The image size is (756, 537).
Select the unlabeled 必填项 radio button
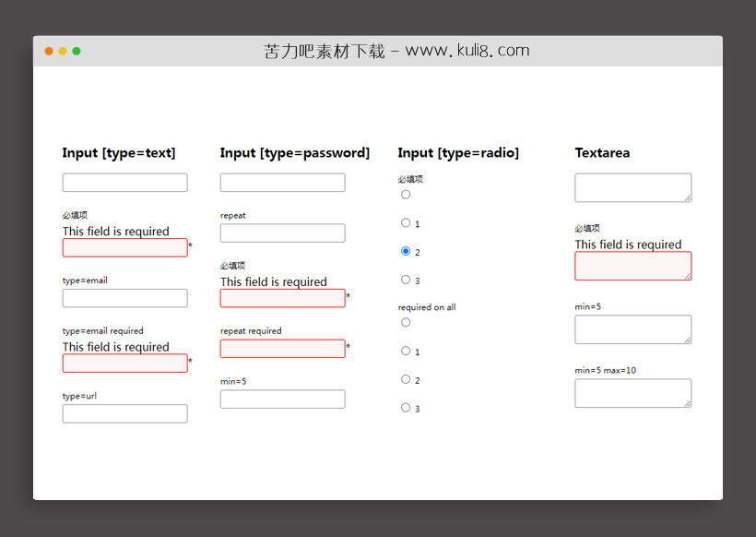(406, 194)
